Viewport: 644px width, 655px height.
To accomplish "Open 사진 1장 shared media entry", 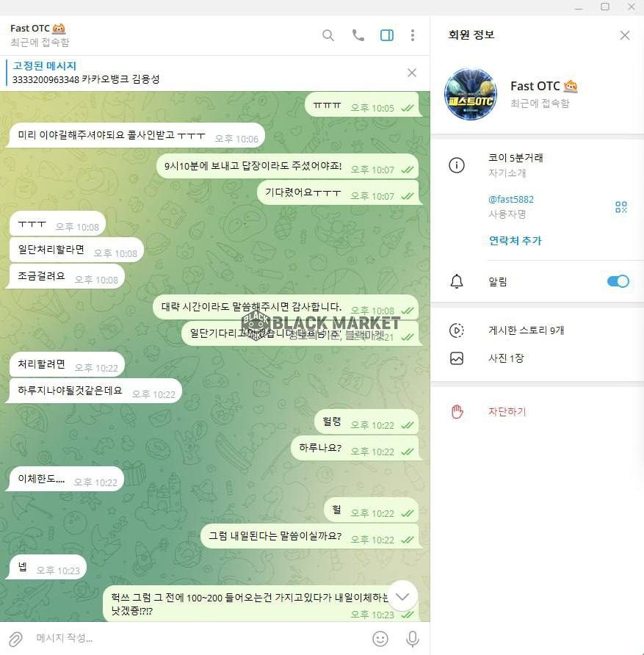I will pyautogui.click(x=506, y=358).
